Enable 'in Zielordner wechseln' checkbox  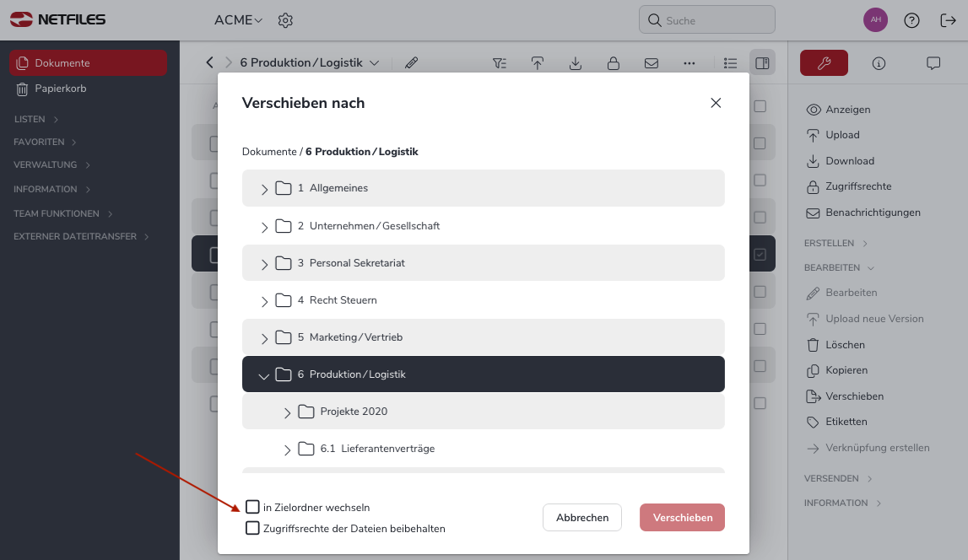(x=252, y=507)
